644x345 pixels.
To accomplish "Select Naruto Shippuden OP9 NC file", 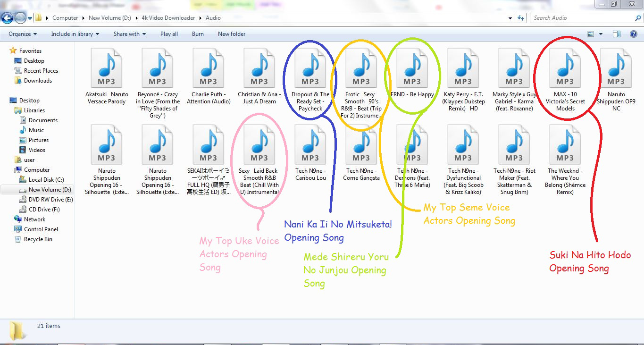I will [x=616, y=80].
